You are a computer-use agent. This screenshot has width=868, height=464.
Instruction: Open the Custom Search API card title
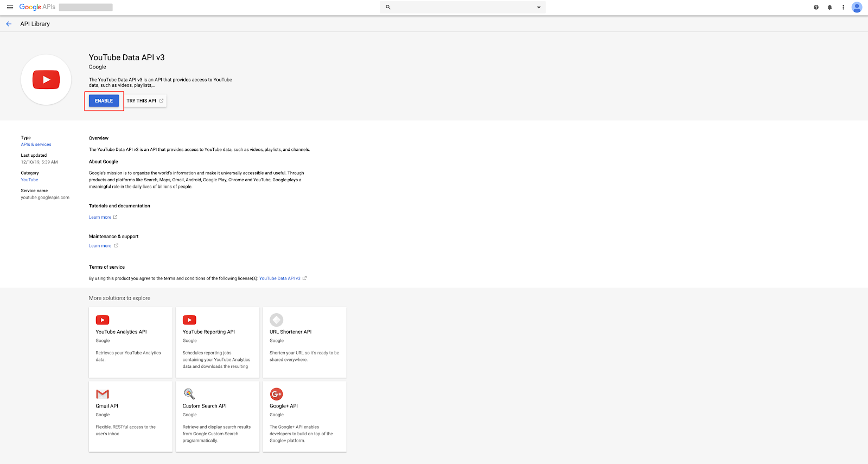205,406
